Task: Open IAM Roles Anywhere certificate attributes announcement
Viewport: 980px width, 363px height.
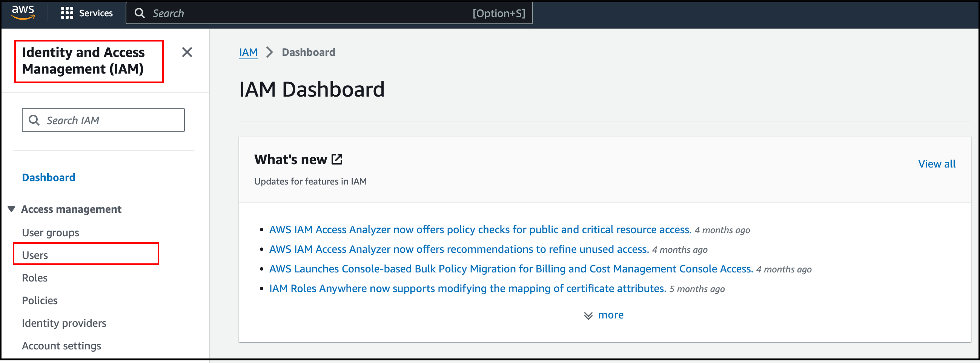Action: coord(467,289)
